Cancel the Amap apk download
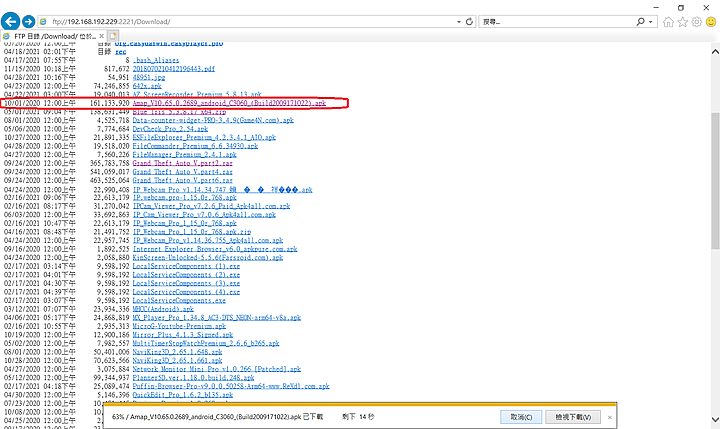The height and width of the screenshot is (429, 720). (521, 417)
